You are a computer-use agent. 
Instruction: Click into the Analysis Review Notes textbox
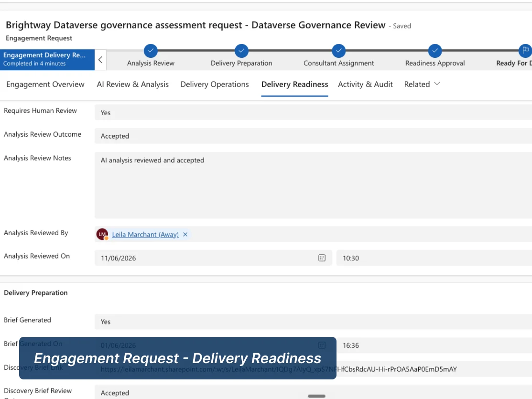pyautogui.click(x=313, y=185)
